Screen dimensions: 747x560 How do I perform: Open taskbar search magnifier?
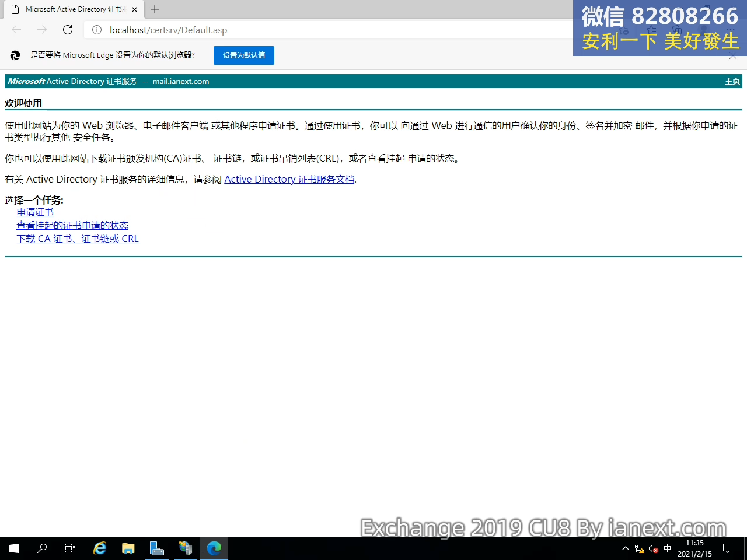tap(42, 548)
